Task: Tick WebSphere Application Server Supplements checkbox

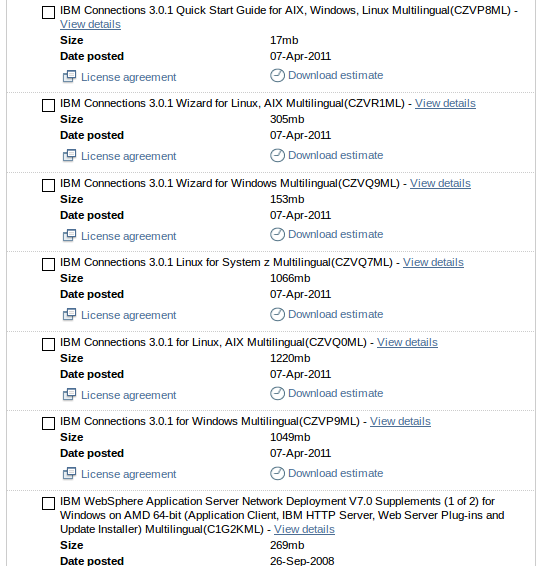Action: (48, 504)
